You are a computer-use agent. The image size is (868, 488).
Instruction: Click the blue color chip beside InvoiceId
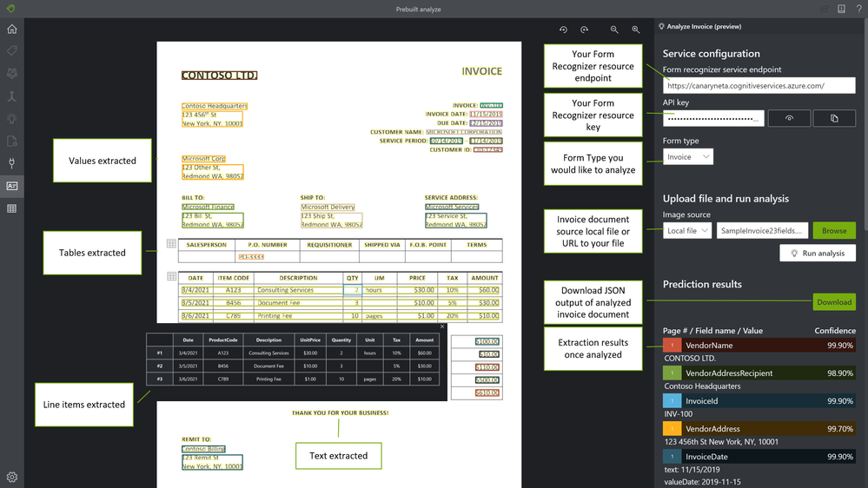tap(672, 400)
